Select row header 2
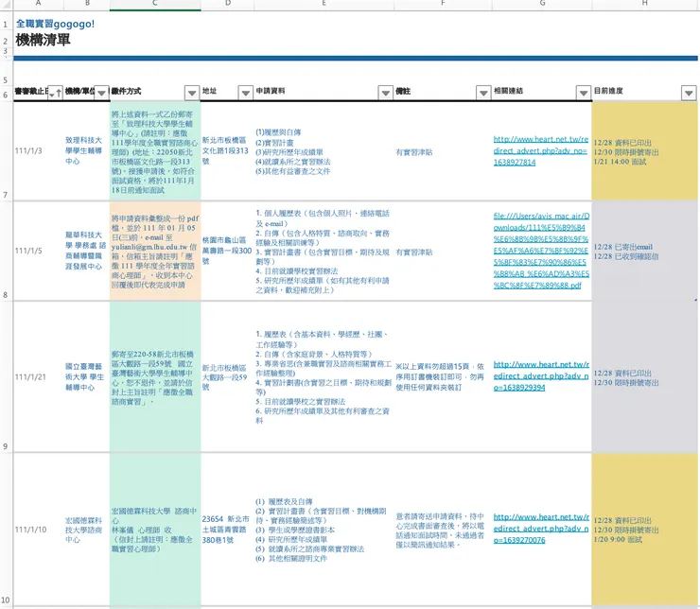The height and width of the screenshot is (609, 700). (6, 41)
